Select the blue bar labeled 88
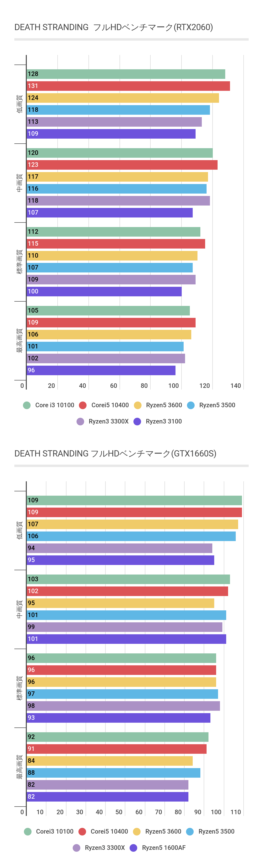263x868 pixels. coord(113,773)
